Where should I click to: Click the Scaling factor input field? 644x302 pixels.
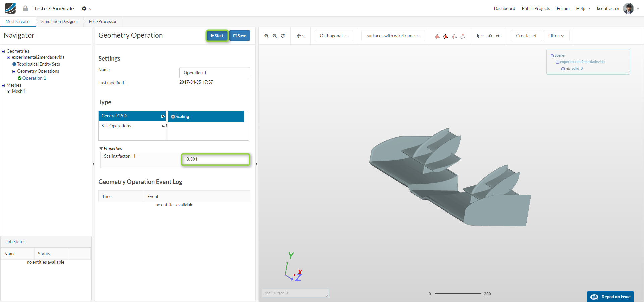click(216, 159)
